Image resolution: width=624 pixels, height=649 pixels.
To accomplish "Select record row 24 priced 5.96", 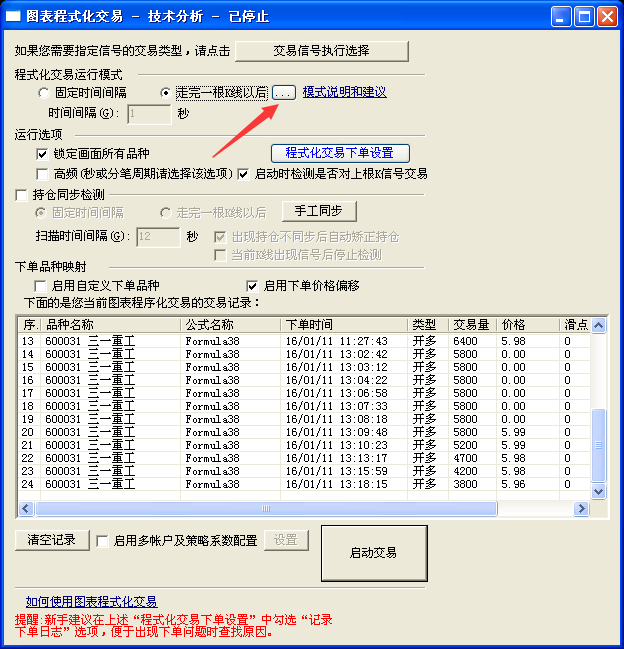I will click(x=304, y=484).
